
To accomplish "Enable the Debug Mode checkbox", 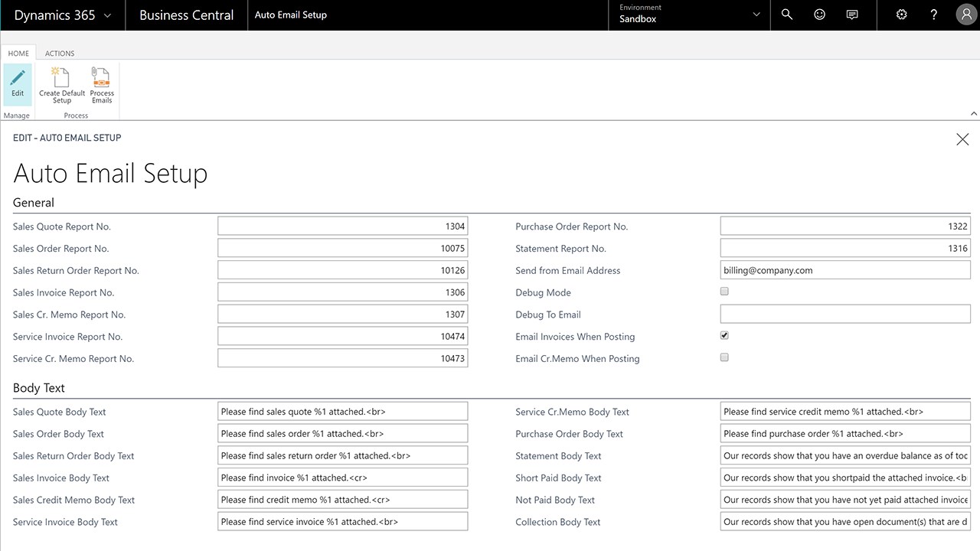I will pyautogui.click(x=724, y=292).
